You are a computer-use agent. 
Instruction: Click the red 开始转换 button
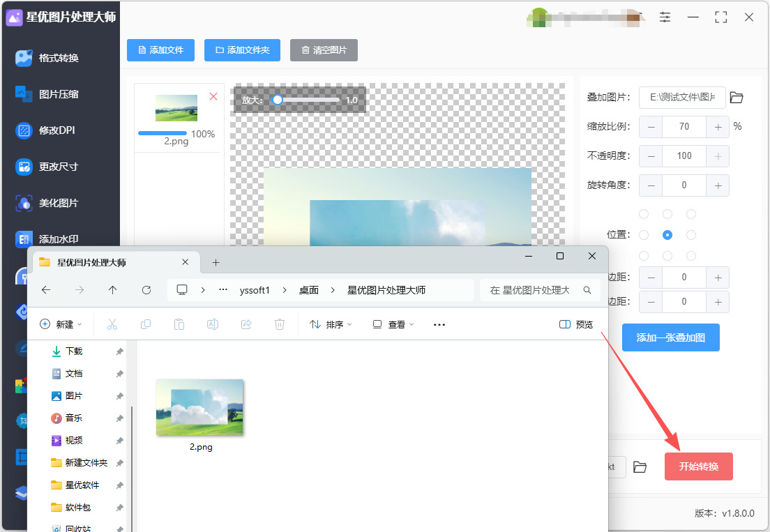coord(698,466)
